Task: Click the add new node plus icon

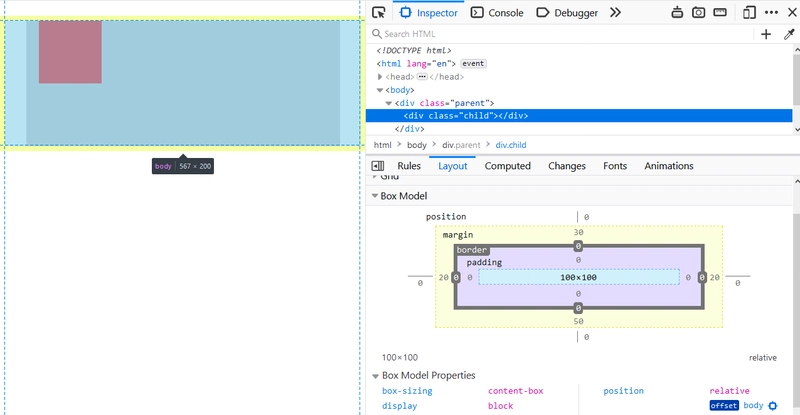Action: (x=766, y=34)
